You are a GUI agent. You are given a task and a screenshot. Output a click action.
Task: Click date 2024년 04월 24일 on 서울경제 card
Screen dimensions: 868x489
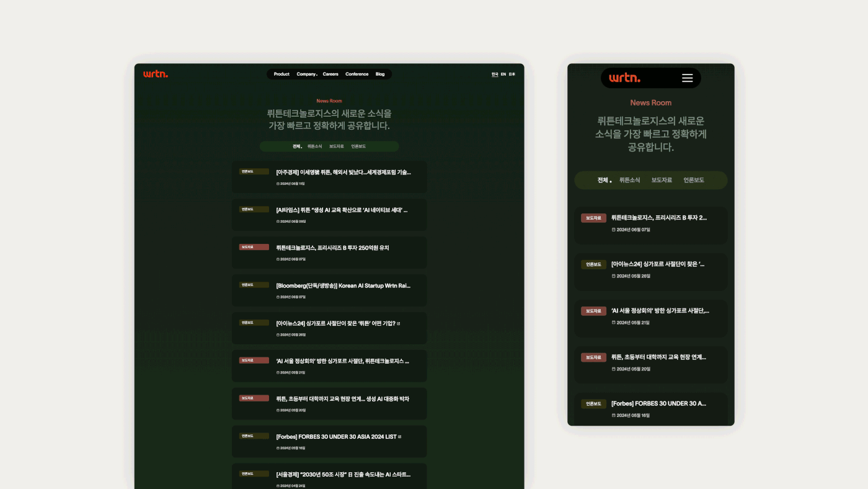tap(291, 486)
